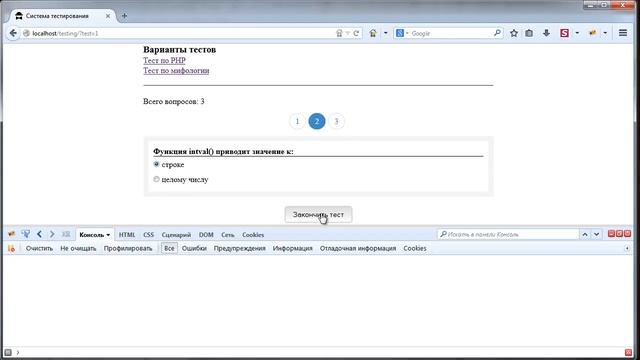Focus the Firebug console search field
Screen dimensions: 640x360
tap(508, 234)
